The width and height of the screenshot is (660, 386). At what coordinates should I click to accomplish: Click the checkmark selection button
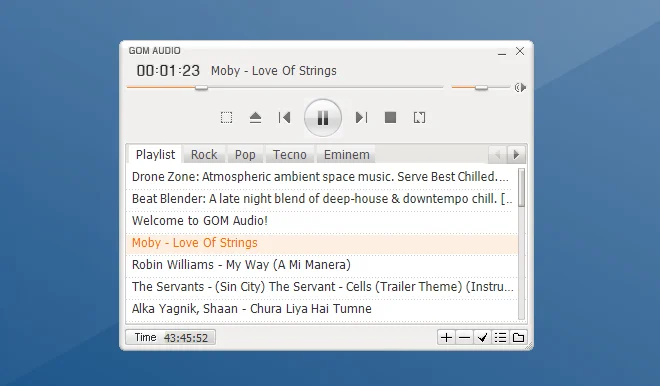tap(482, 337)
